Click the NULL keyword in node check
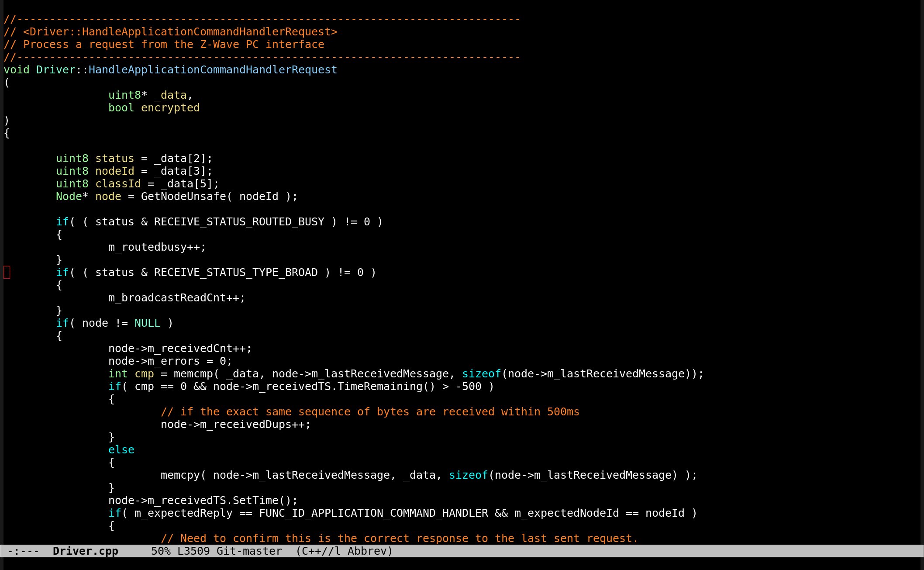This screenshot has width=924, height=570. coord(148,323)
